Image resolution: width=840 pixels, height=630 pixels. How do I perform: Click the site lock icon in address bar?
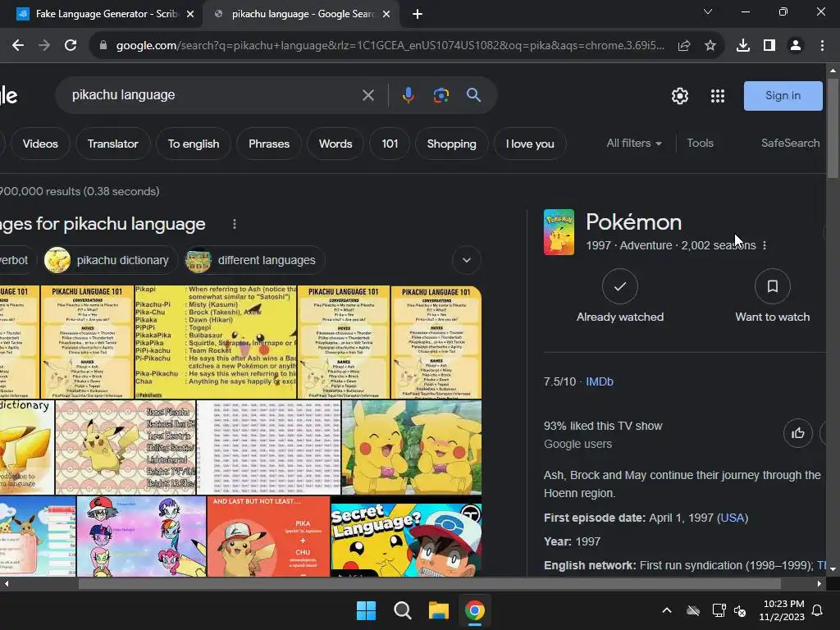pyautogui.click(x=103, y=46)
